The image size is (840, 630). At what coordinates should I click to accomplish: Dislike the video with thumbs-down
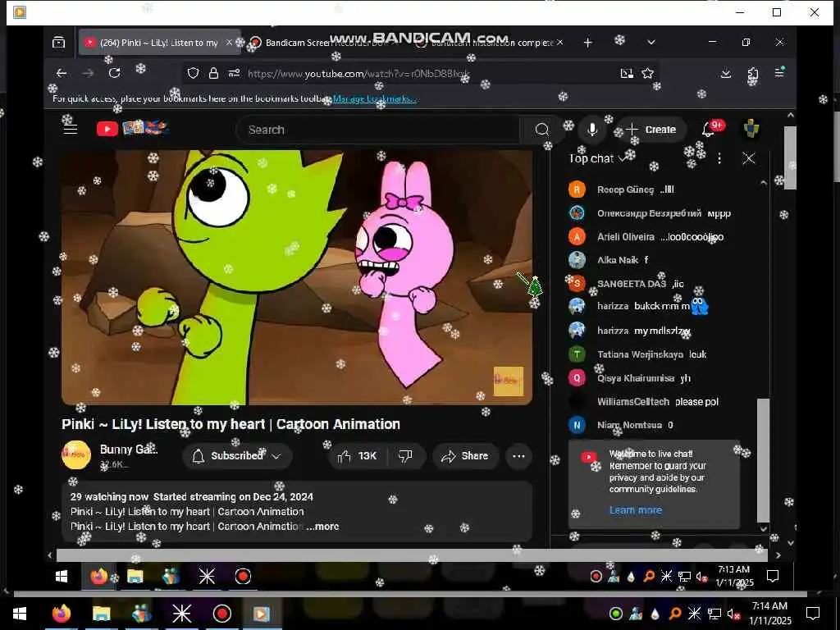click(405, 456)
